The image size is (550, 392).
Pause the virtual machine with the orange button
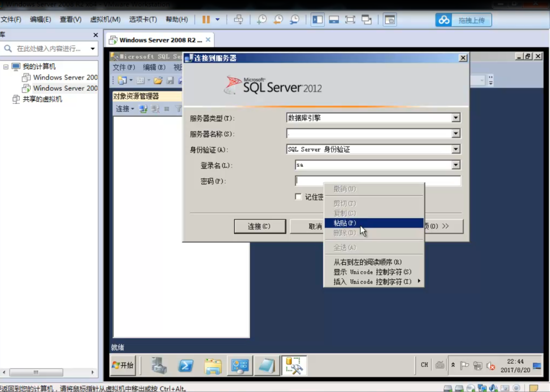click(206, 20)
